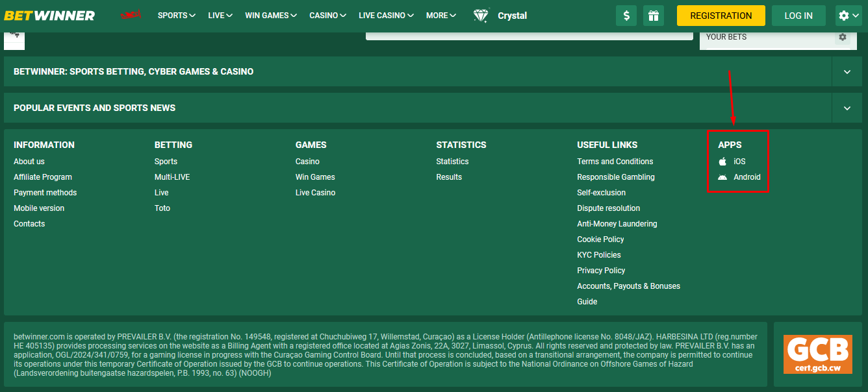Screen dimensions: 868x392
Task: Click the Registration button
Action: coord(721,16)
